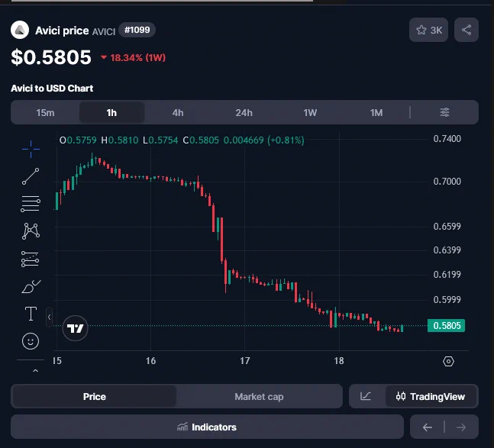Click the low value L0.5754
494x448 pixels.
(x=160, y=140)
